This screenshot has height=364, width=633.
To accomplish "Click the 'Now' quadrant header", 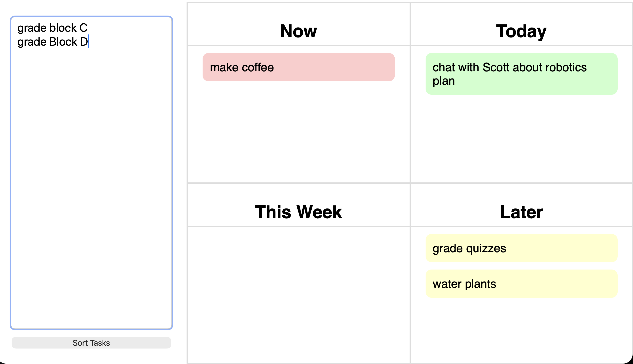I will coord(298,30).
